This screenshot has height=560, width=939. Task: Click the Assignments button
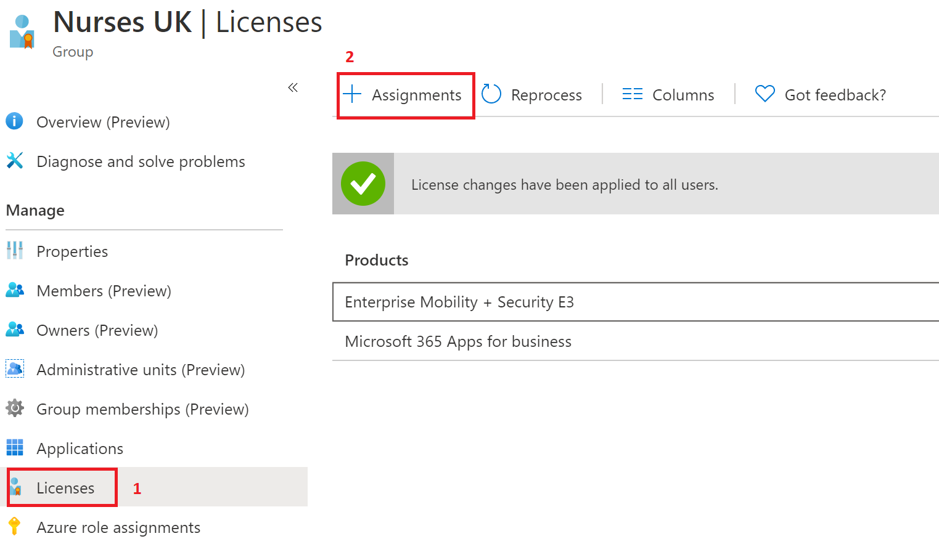pyautogui.click(x=405, y=95)
